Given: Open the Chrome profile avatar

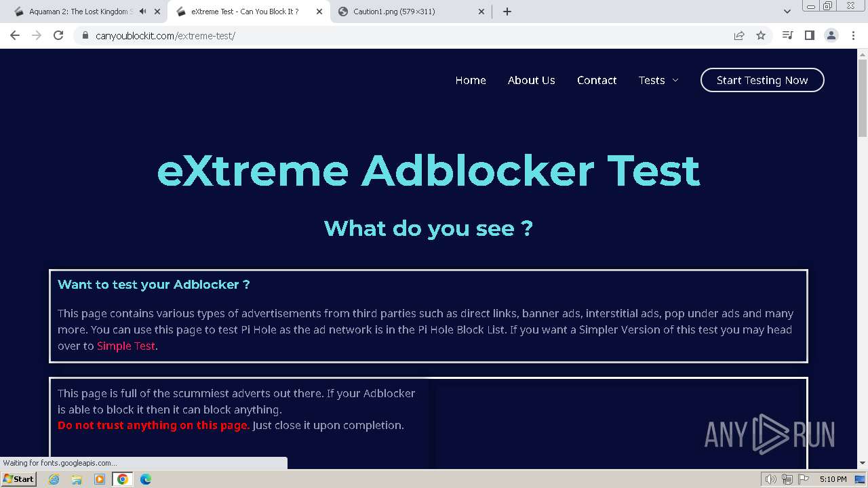Looking at the screenshot, I should (831, 35).
